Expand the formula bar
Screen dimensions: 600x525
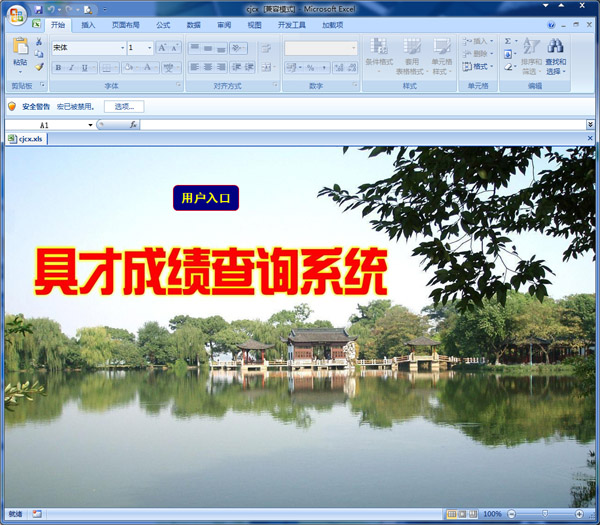[590, 124]
